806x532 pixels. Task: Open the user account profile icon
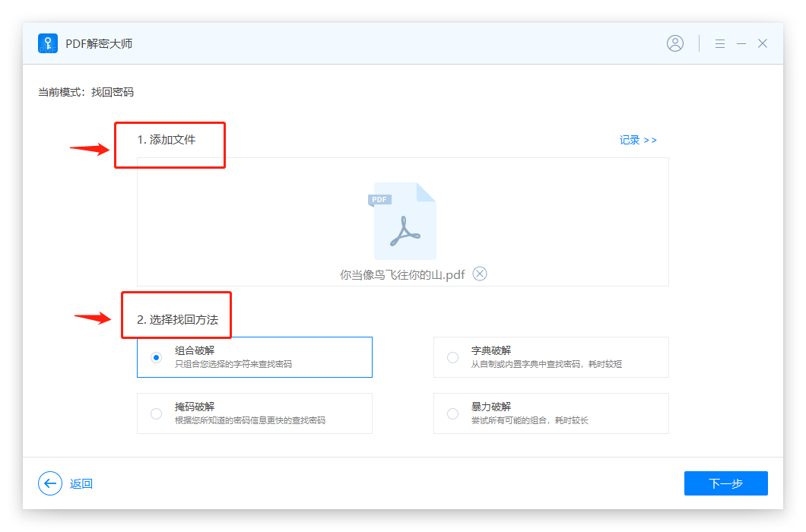tap(675, 43)
